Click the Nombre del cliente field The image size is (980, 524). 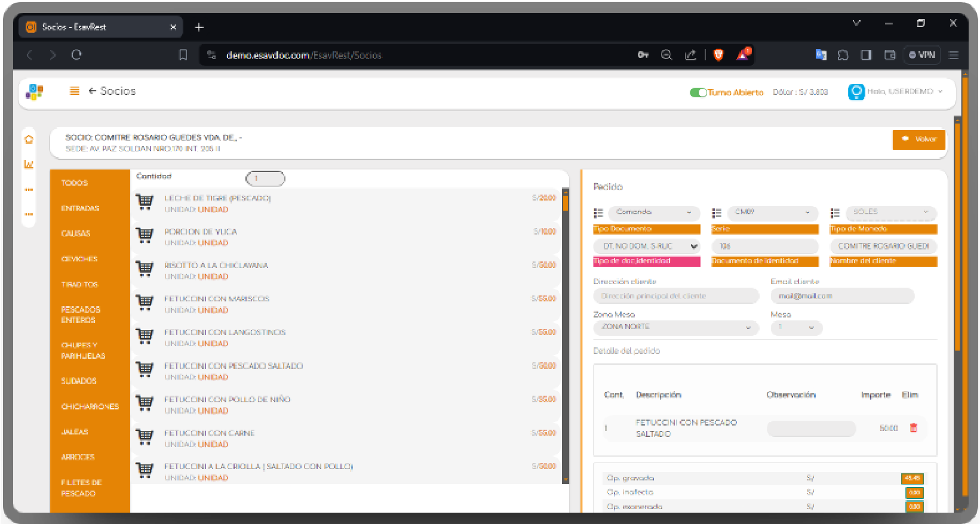tap(884, 246)
